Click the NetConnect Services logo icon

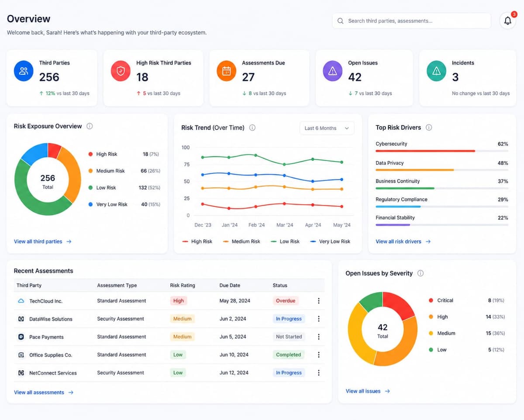[21, 373]
